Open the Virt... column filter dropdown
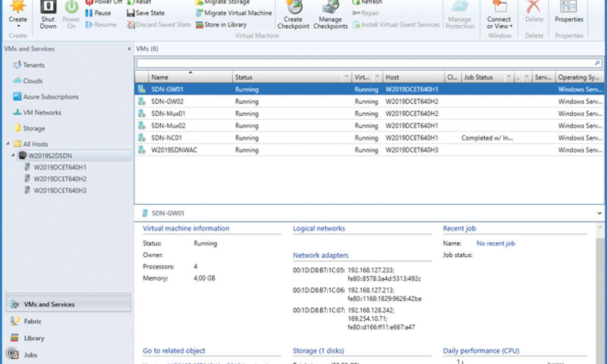This screenshot has height=364, width=607. click(x=377, y=77)
